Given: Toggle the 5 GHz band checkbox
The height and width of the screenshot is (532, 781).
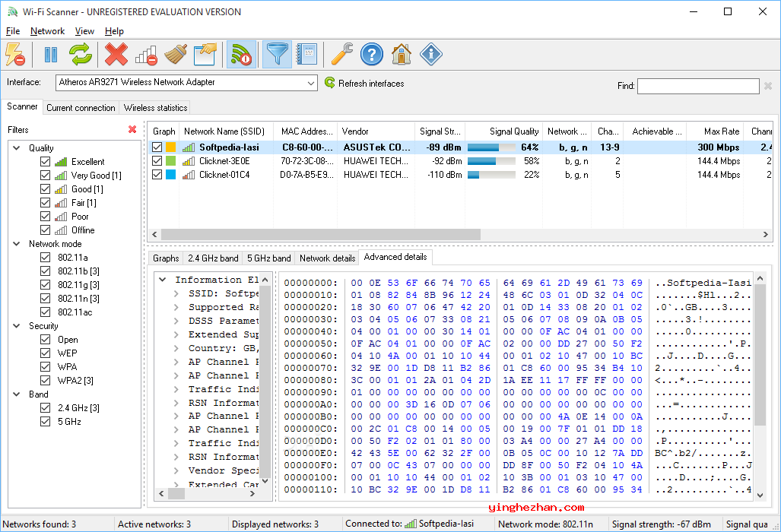Looking at the screenshot, I should tap(46, 422).
